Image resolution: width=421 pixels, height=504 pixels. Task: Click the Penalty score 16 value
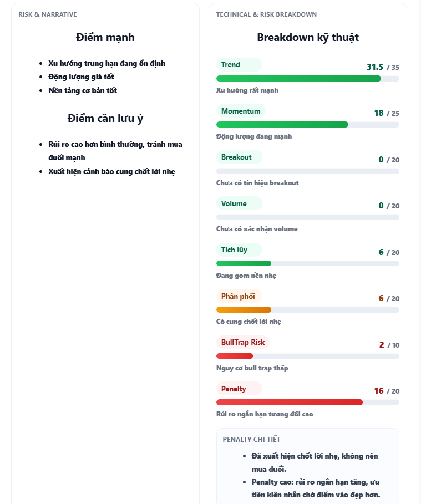pos(379,391)
